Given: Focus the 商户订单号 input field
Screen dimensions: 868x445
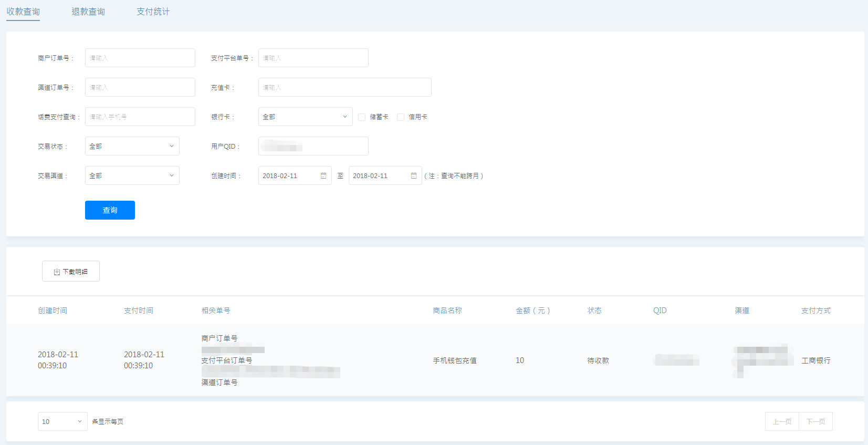Looking at the screenshot, I should [x=140, y=58].
